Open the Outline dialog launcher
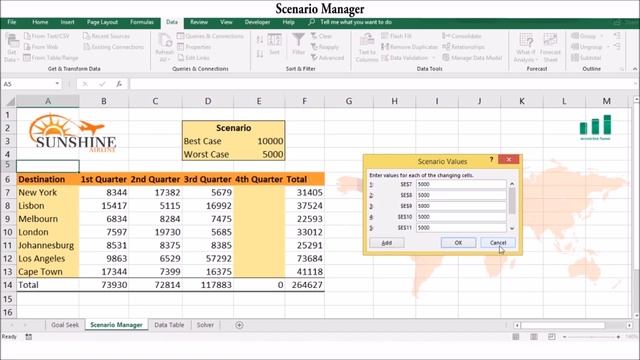 [622, 69]
